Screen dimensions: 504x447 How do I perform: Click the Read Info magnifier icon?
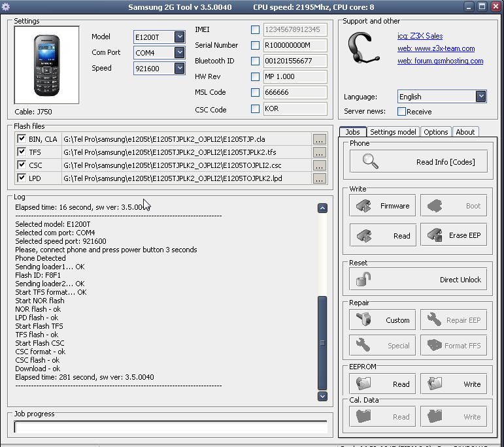point(370,161)
